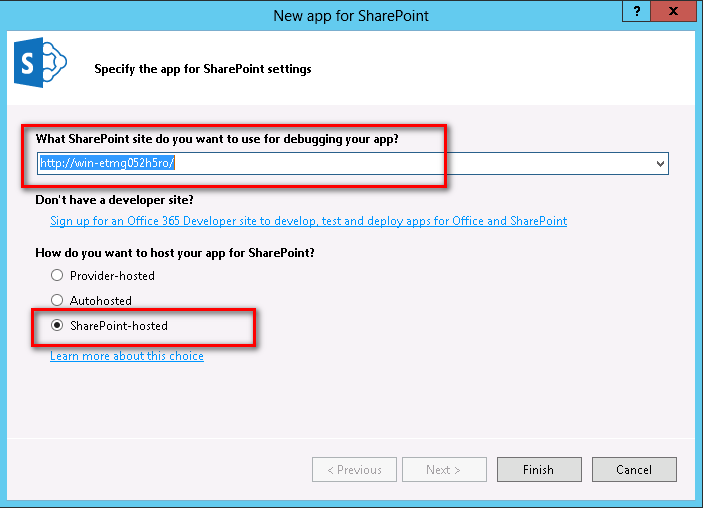Open the help question mark button
This screenshot has width=703, height=508.
point(637,11)
